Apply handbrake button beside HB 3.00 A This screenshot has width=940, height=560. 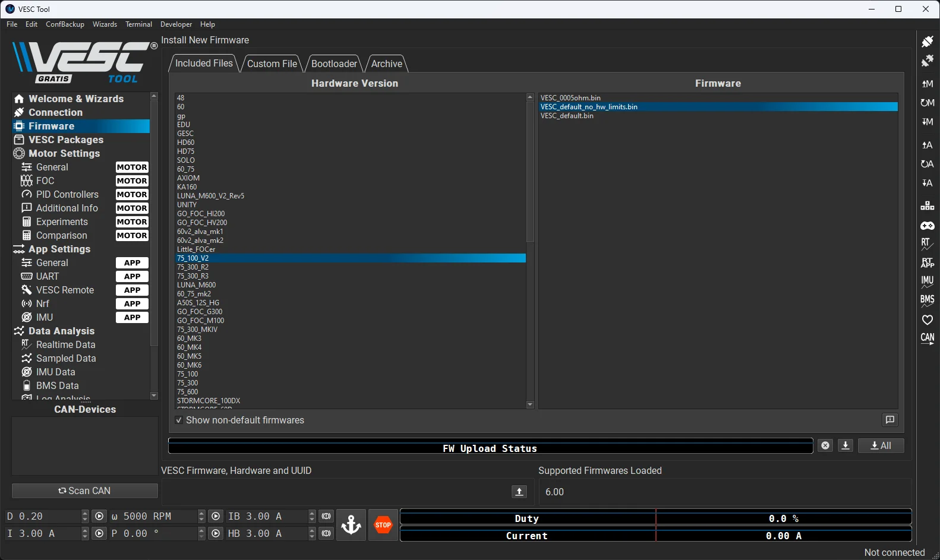(x=326, y=534)
